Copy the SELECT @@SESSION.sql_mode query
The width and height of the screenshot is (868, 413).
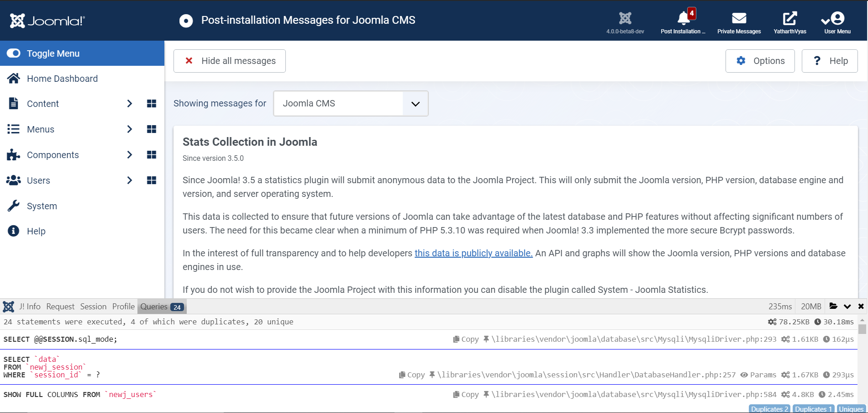point(466,339)
